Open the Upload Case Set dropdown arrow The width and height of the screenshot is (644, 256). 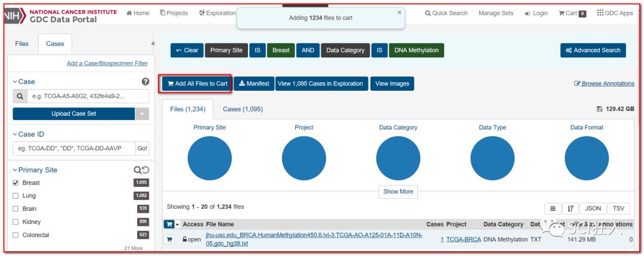click(142, 114)
